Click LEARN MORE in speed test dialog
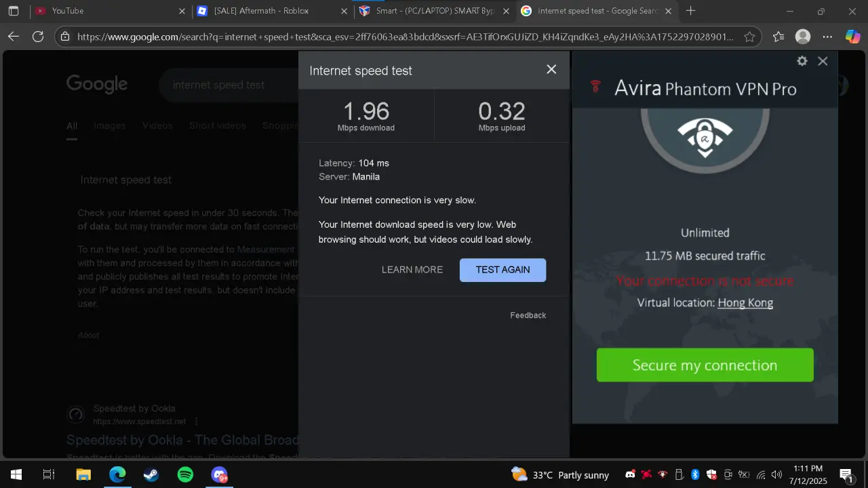Viewport: 868px width, 488px height. pos(412,270)
